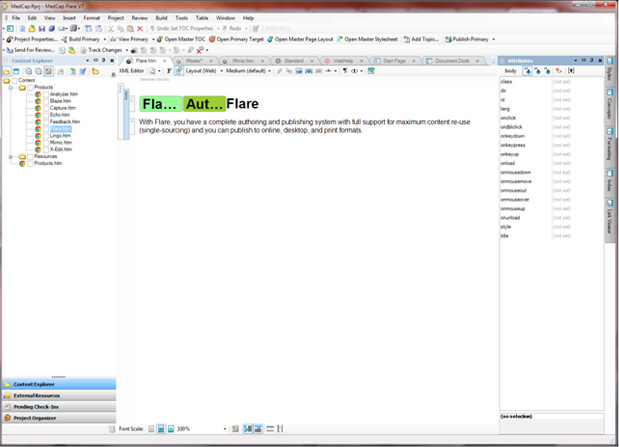Click Show Files icon in Content Explorer toolbar
Image resolution: width=619 pixels, height=447 pixels.
(16, 71)
